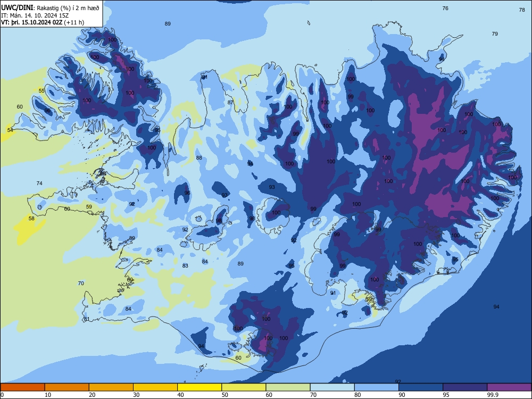Click the legend tick label '30'

coord(136,395)
